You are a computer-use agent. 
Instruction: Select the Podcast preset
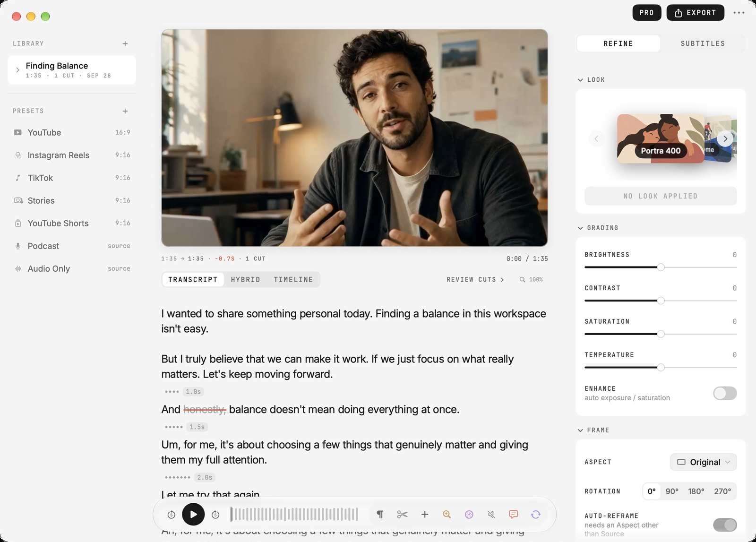pyautogui.click(x=72, y=246)
